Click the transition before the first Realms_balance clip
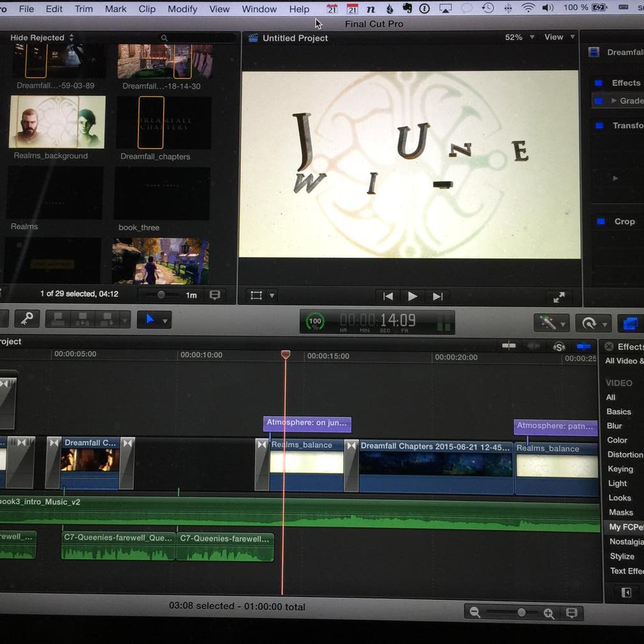 click(262, 464)
